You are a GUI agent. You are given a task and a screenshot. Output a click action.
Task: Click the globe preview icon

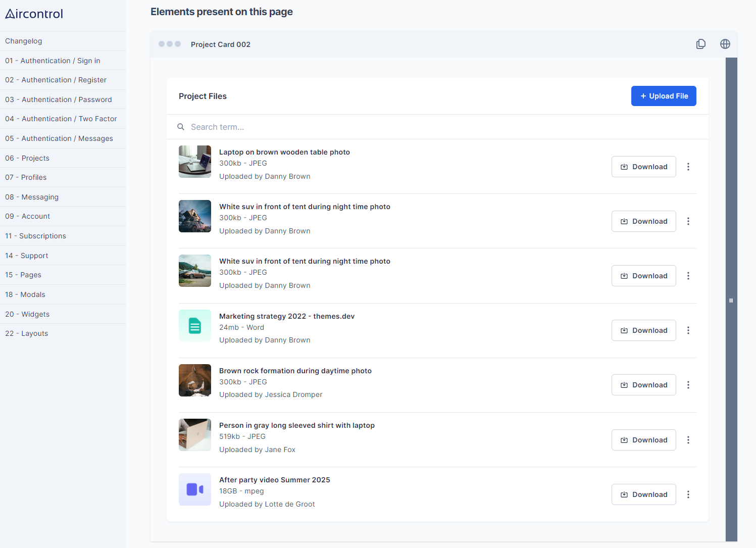click(x=725, y=44)
